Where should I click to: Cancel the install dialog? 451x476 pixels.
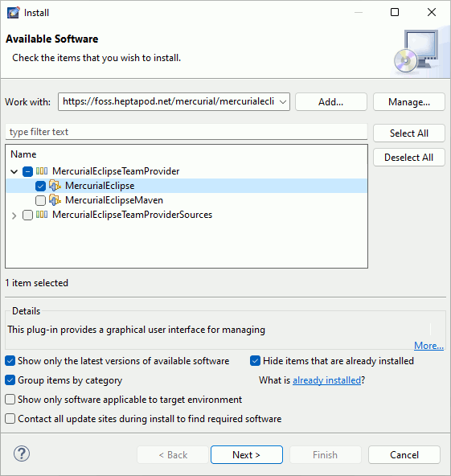(x=404, y=455)
